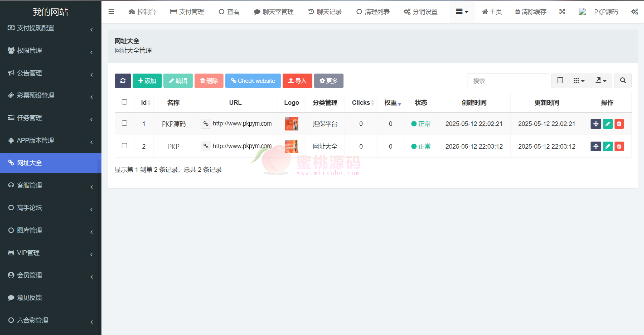Click the green 添加 button
This screenshot has height=335, width=644.
click(x=147, y=81)
